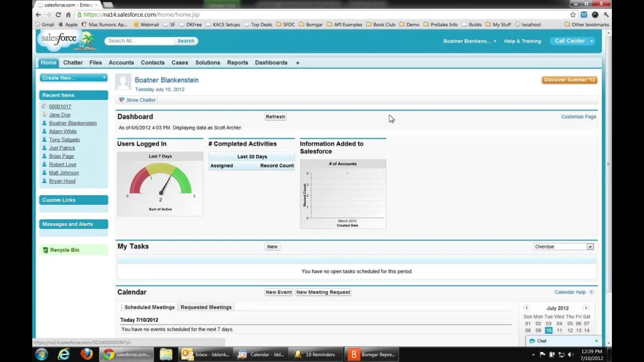Select the Scheduled Meetings tab

(150, 307)
